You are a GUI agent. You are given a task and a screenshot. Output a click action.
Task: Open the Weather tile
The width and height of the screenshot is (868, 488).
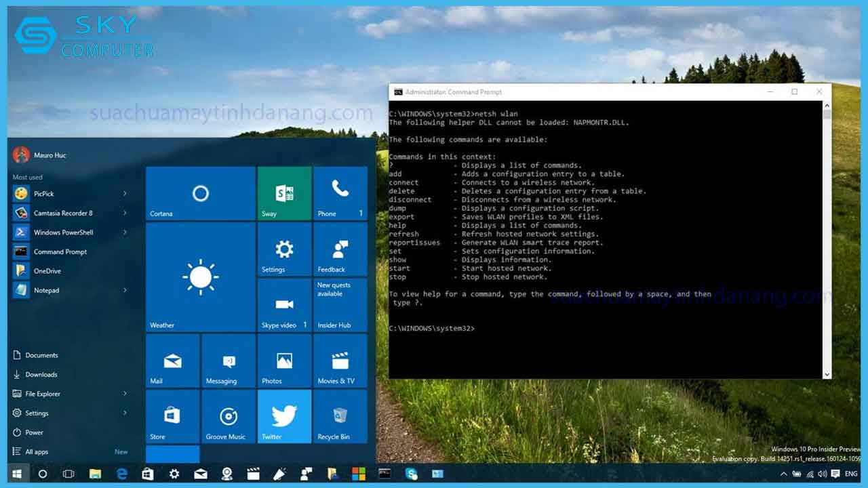[x=199, y=278]
